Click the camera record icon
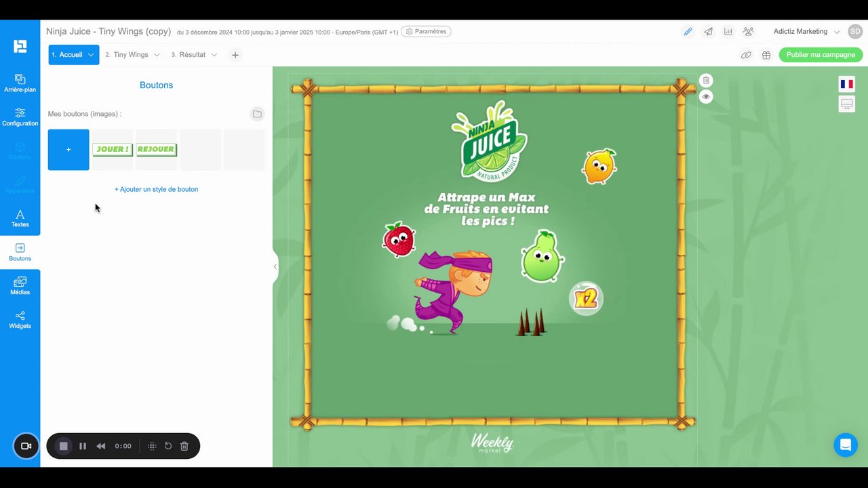Screen dimensions: 868x488 26,446
